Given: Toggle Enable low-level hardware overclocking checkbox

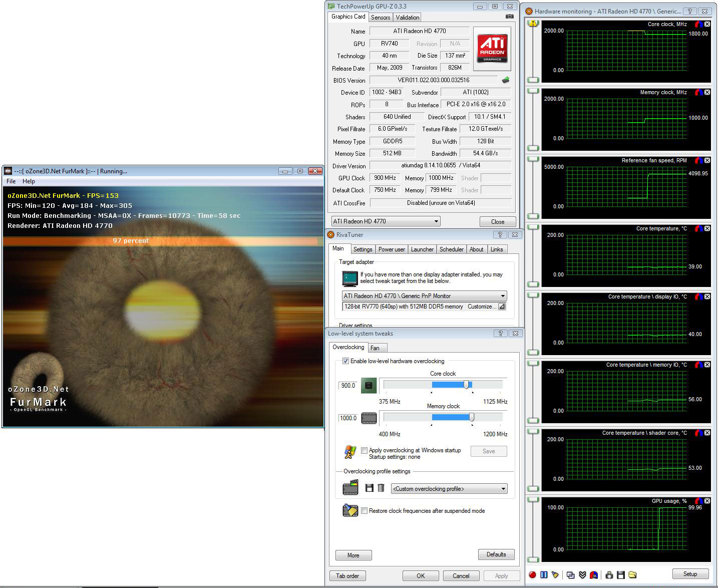Looking at the screenshot, I should click(345, 361).
